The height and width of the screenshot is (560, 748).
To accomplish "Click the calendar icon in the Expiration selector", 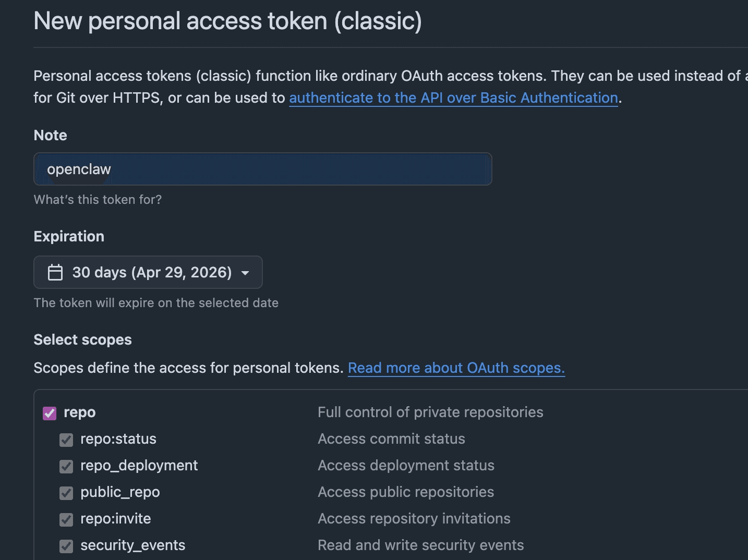I will (55, 272).
